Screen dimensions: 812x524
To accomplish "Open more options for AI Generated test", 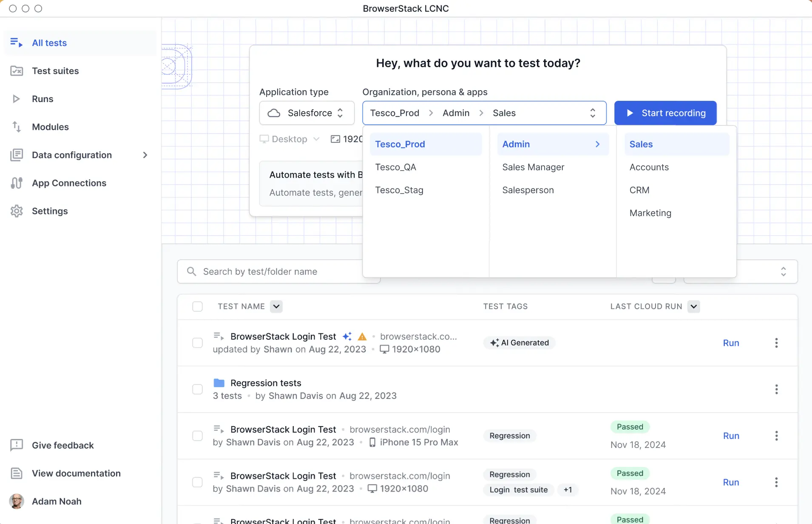I will click(776, 343).
